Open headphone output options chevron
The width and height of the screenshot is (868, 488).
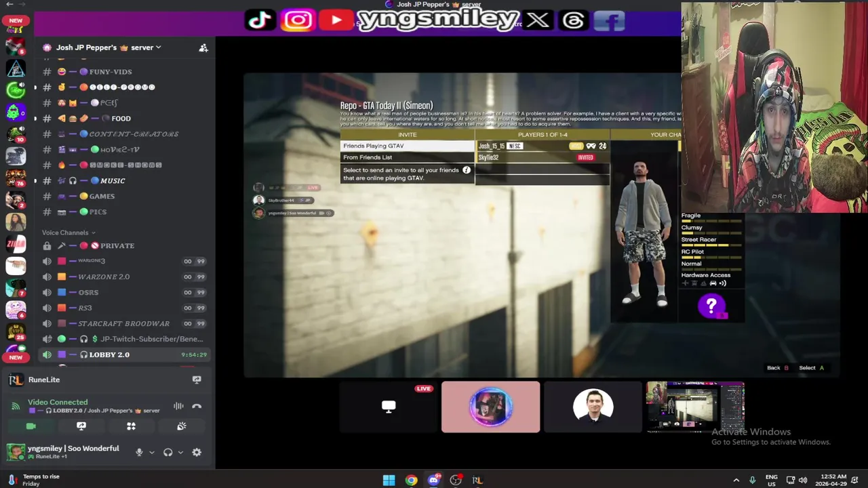[180, 453]
